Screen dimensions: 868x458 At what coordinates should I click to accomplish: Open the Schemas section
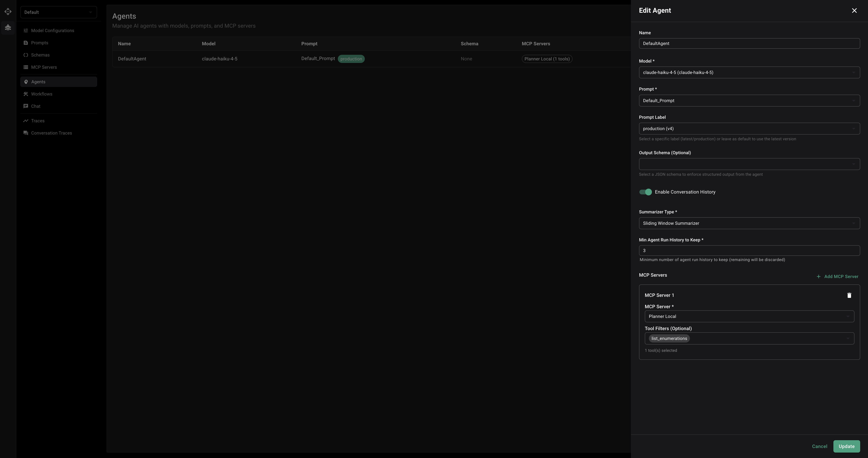pos(40,55)
